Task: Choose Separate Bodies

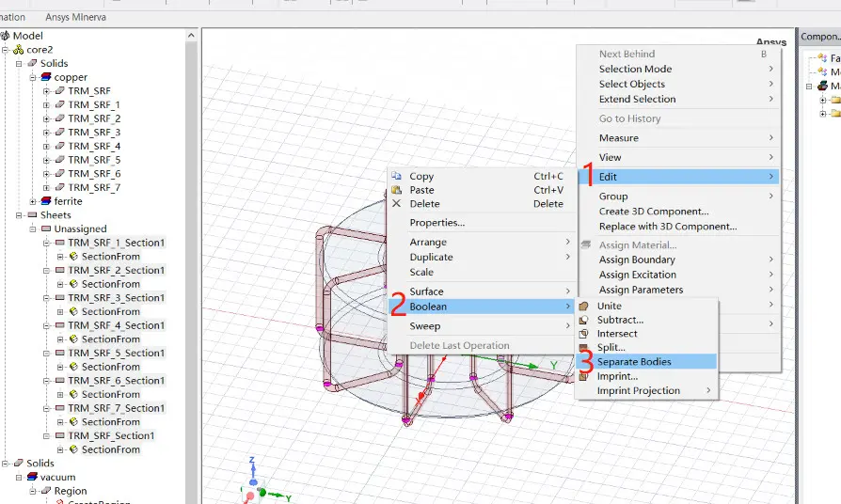Action: (646, 362)
